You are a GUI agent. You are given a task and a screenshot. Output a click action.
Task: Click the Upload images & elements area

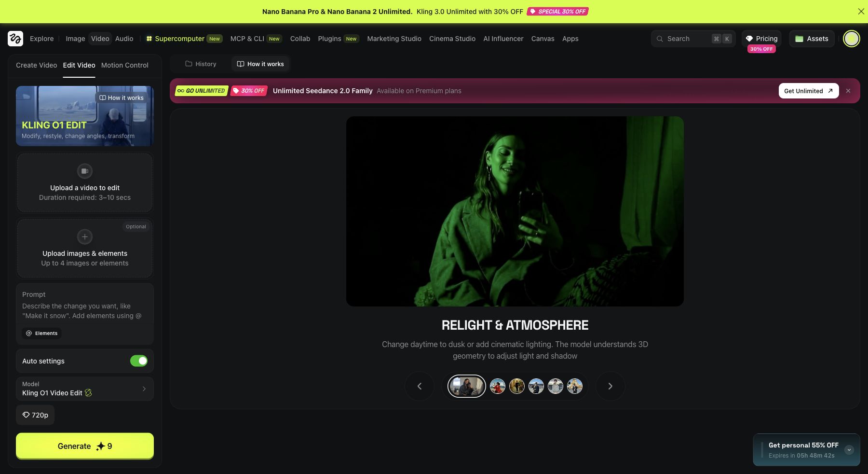(85, 248)
